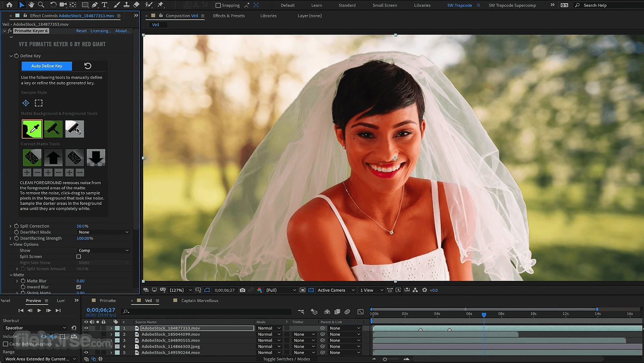Click the Deartifacting Strength 100.00% value
The image size is (644, 363).
pyautogui.click(x=85, y=238)
